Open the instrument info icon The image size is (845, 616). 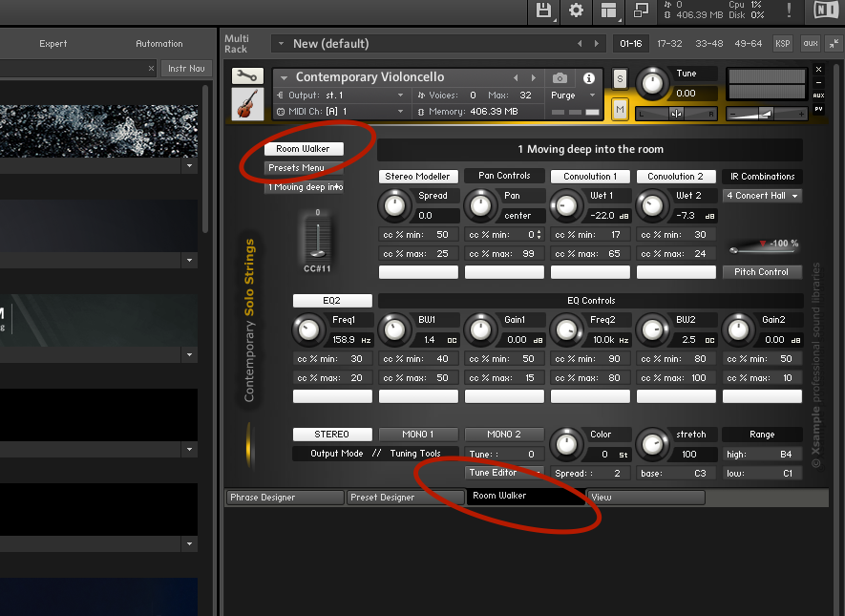[589, 78]
